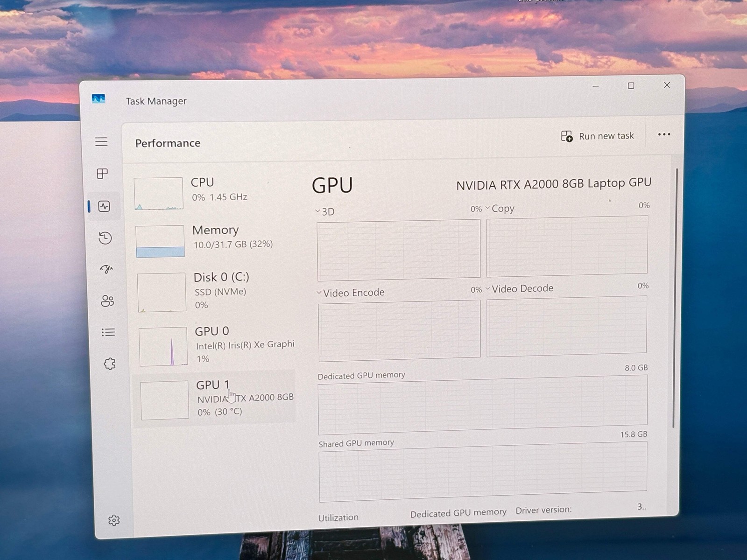Screen dimensions: 747x560
Task: Click the Performance page heading
Action: [x=168, y=143]
